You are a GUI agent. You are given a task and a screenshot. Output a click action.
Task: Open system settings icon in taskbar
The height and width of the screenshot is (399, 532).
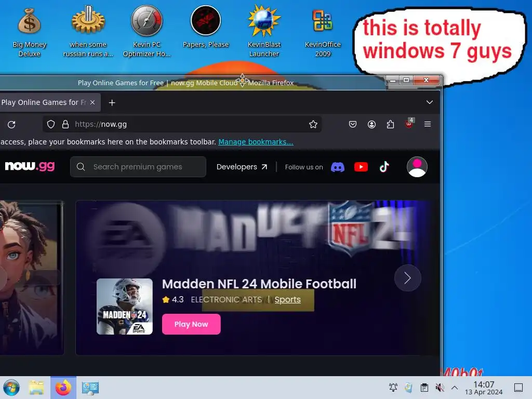coord(90,388)
